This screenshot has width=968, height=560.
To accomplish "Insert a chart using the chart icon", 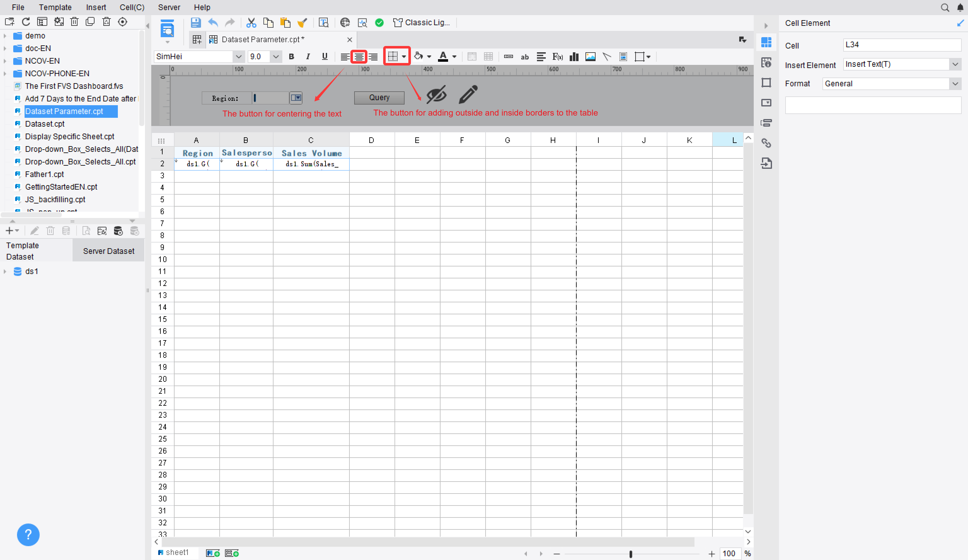I will pyautogui.click(x=573, y=56).
